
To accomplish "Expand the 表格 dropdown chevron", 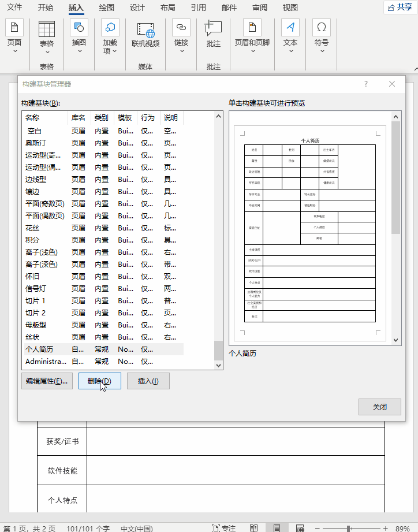I will pyautogui.click(x=47, y=52).
